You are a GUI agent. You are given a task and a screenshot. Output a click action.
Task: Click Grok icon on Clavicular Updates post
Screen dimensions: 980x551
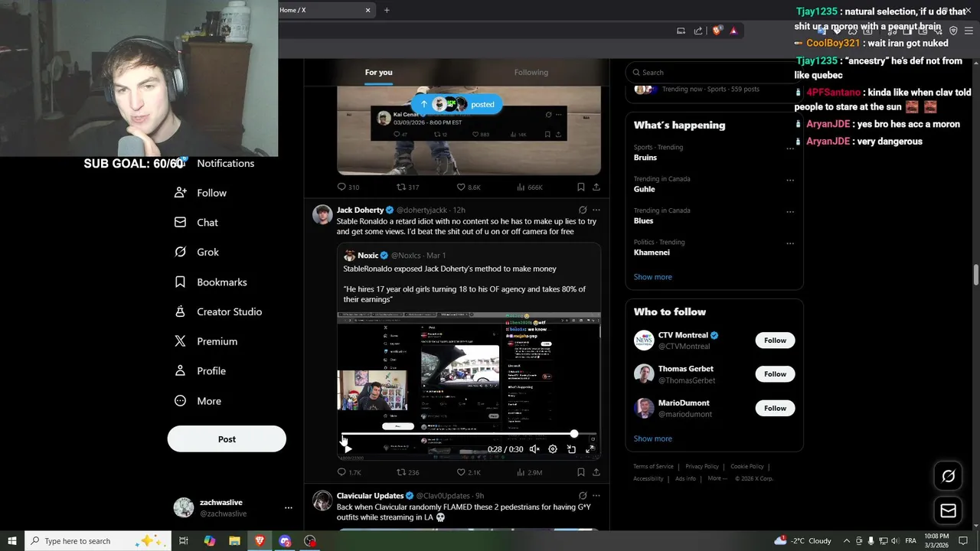click(x=582, y=496)
